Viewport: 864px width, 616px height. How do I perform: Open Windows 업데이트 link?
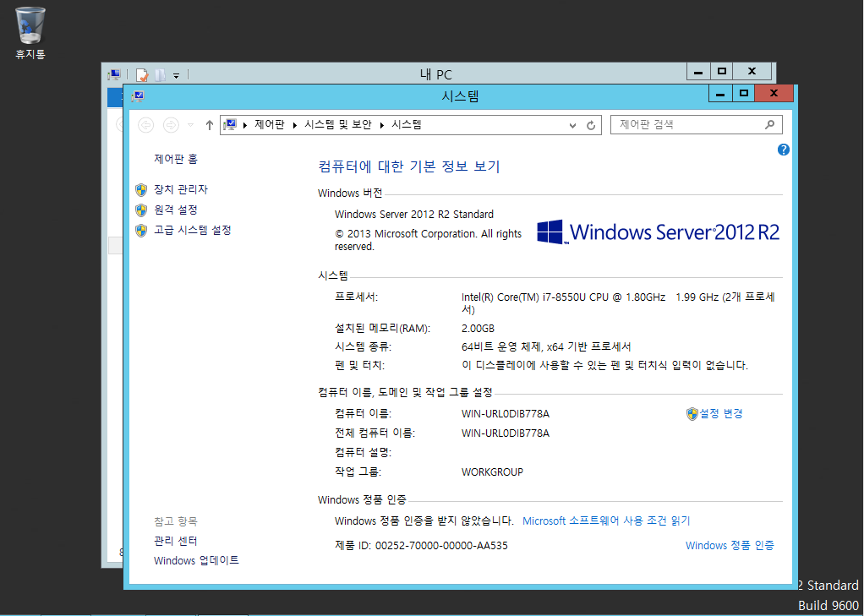[x=196, y=560]
